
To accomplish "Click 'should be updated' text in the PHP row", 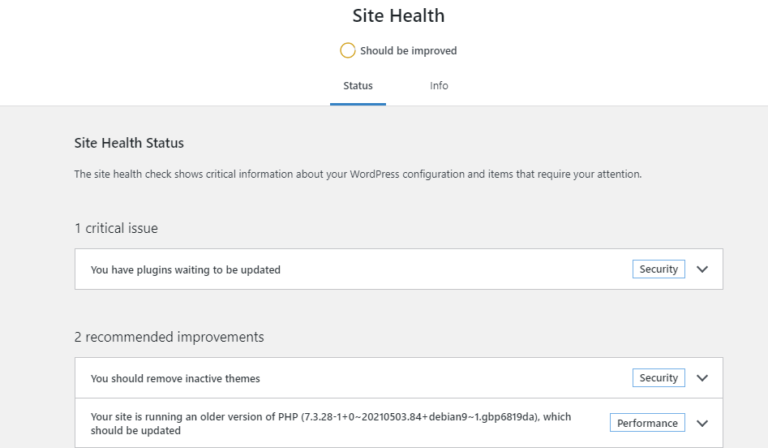I will click(136, 430).
